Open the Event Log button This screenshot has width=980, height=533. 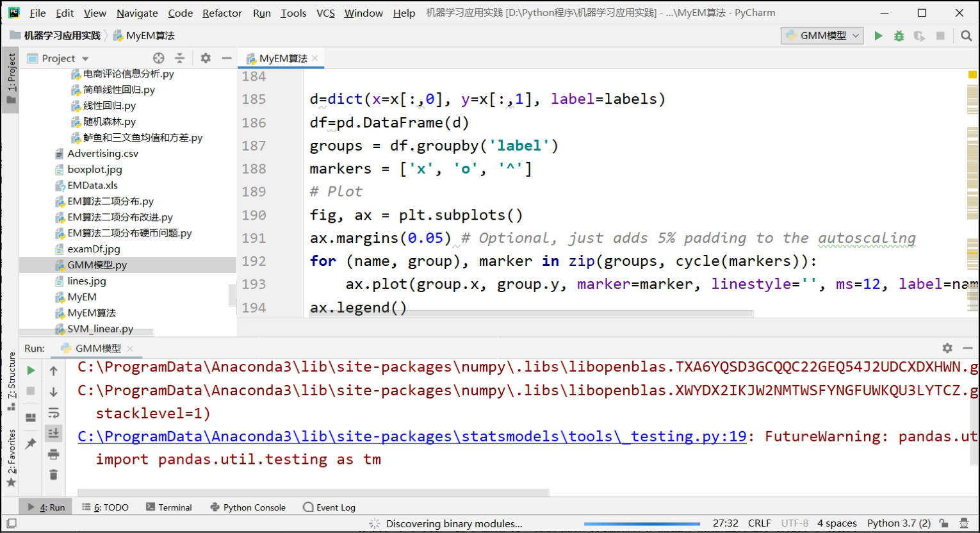point(329,507)
